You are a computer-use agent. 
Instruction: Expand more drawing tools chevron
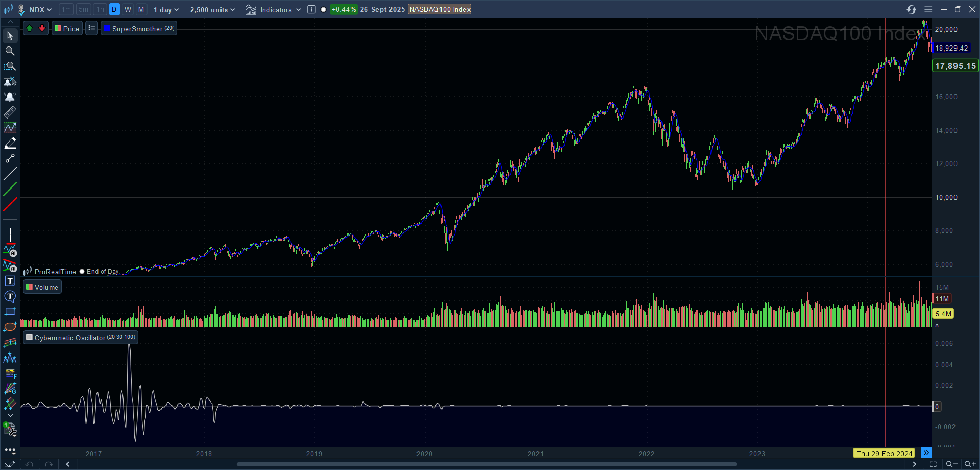[10, 415]
